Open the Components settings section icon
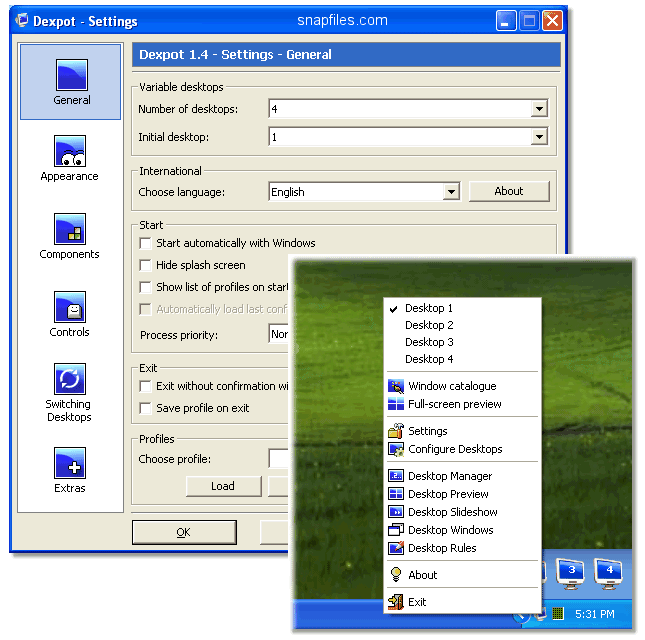 tap(70, 229)
